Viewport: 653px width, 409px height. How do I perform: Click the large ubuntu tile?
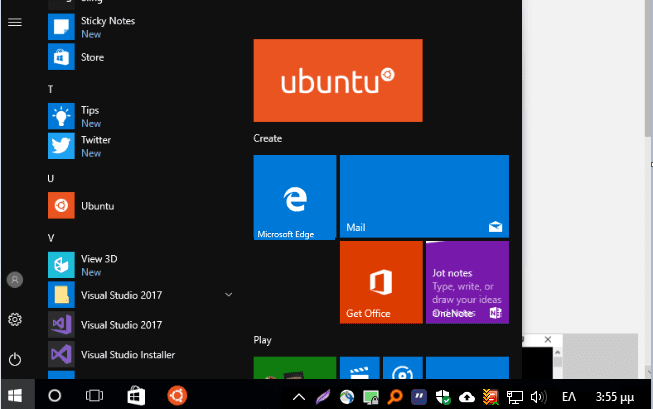pyautogui.click(x=338, y=80)
